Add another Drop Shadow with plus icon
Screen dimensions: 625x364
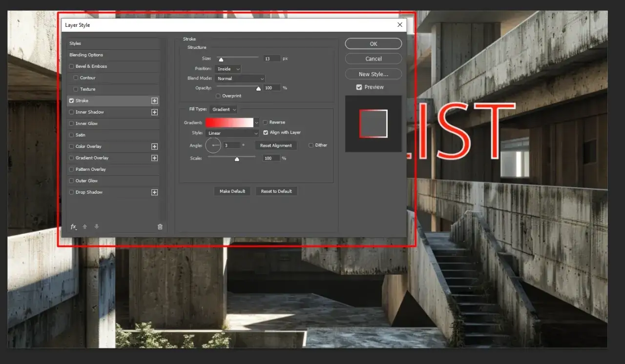(x=154, y=192)
